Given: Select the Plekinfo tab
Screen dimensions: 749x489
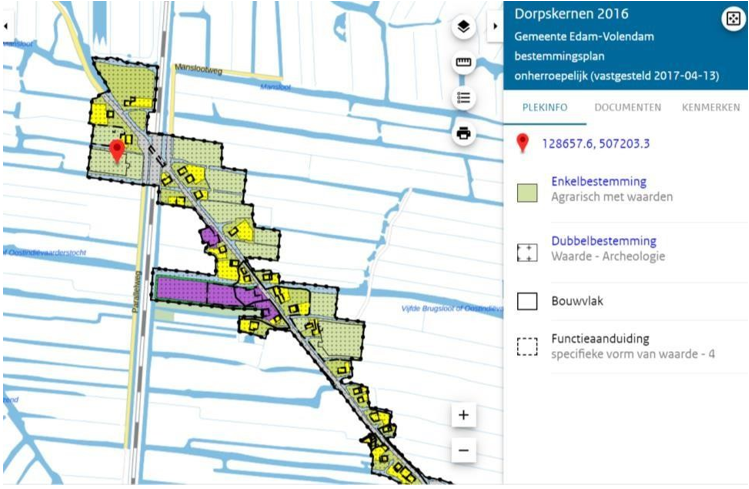Looking at the screenshot, I should pos(546,107).
